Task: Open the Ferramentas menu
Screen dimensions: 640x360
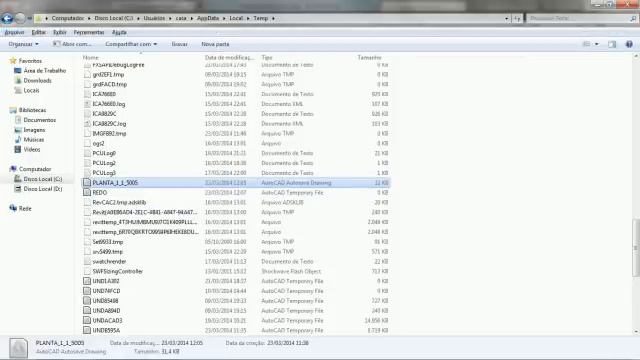Action: point(89,32)
